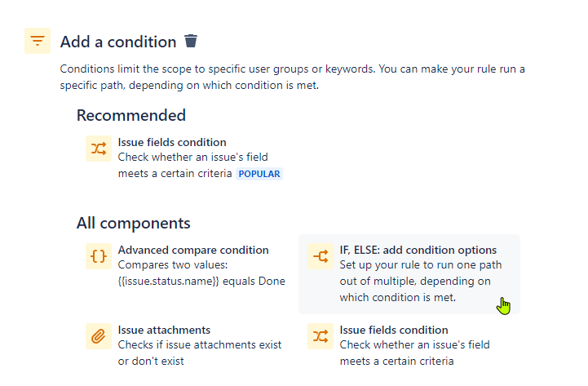The width and height of the screenshot is (588, 386).
Task: Click the IF, ELSE branch arrow icon
Action: tap(321, 256)
